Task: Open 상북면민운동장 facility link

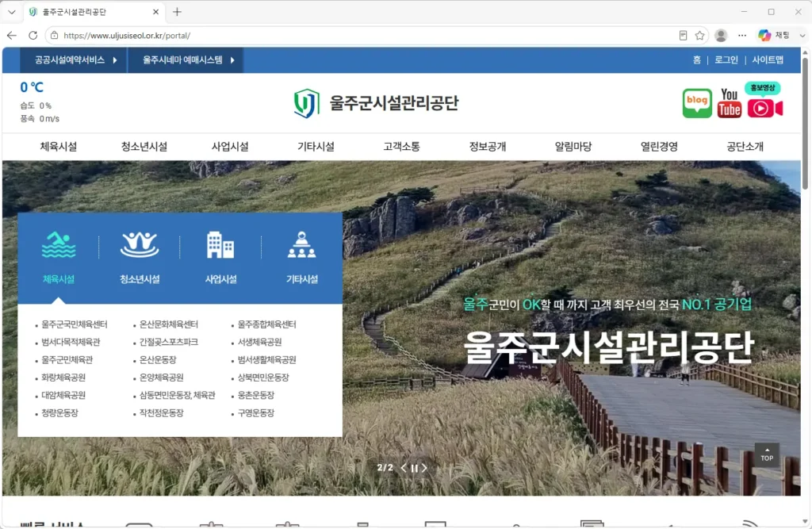Action: 263,378
